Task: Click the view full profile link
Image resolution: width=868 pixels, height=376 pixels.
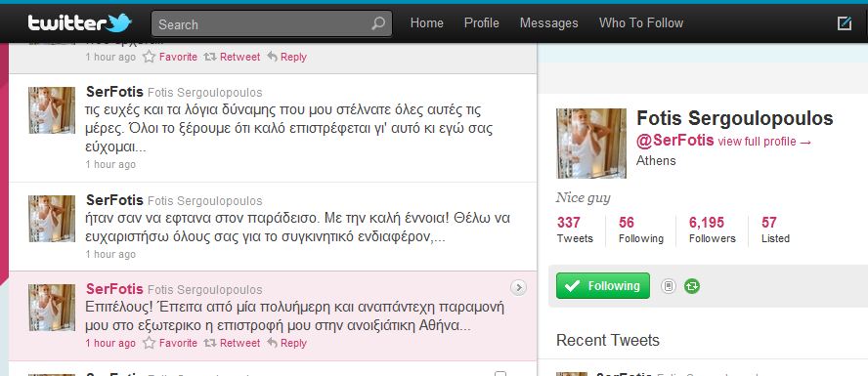Action: coord(764,142)
